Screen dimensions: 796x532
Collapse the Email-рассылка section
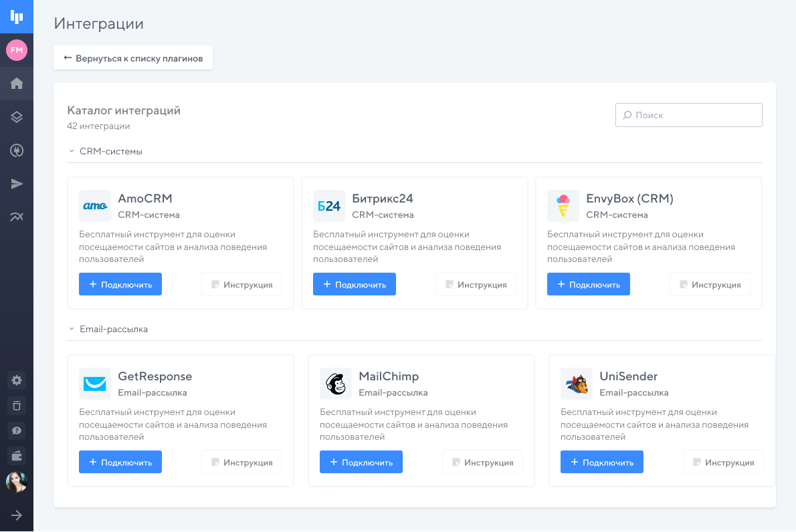click(72, 329)
